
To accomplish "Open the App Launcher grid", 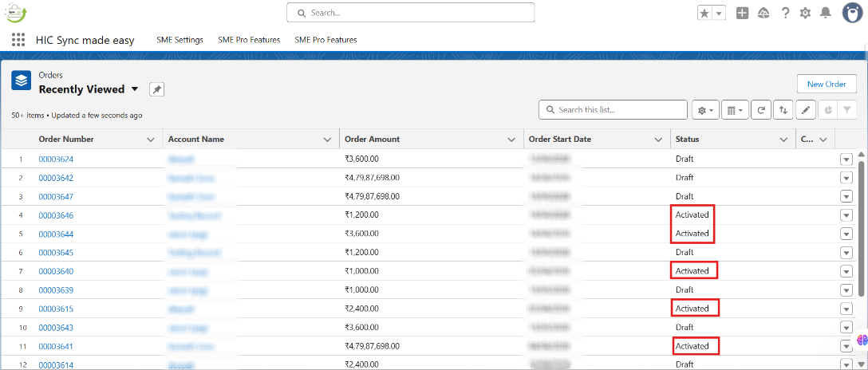I will 18,40.
